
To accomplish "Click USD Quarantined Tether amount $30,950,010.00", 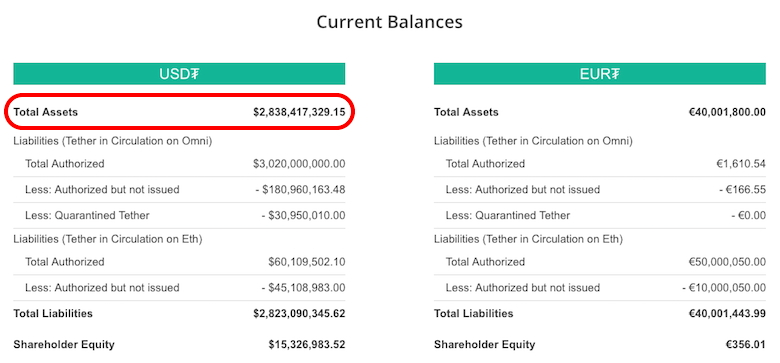I will tap(303, 215).
